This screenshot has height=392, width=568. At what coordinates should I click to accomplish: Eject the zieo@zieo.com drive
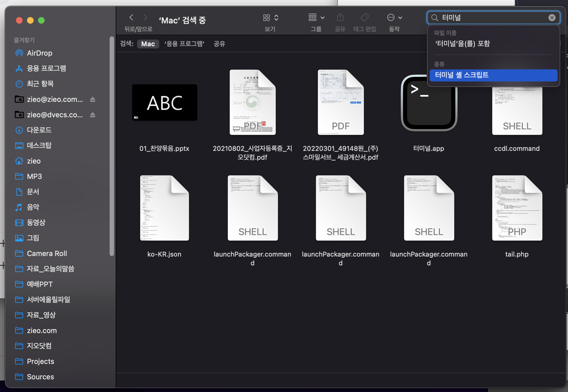tap(93, 99)
